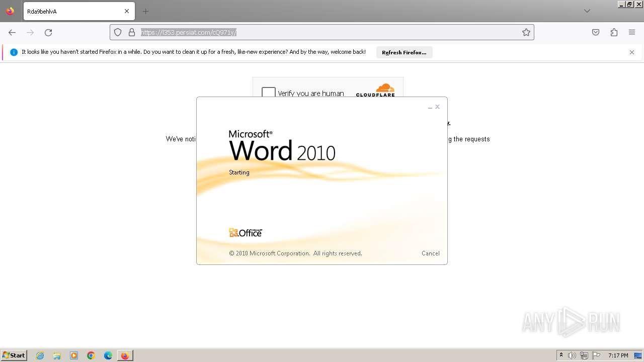The width and height of the screenshot is (644, 362).
Task: Click the Cloudflare logo
Action: point(375,90)
